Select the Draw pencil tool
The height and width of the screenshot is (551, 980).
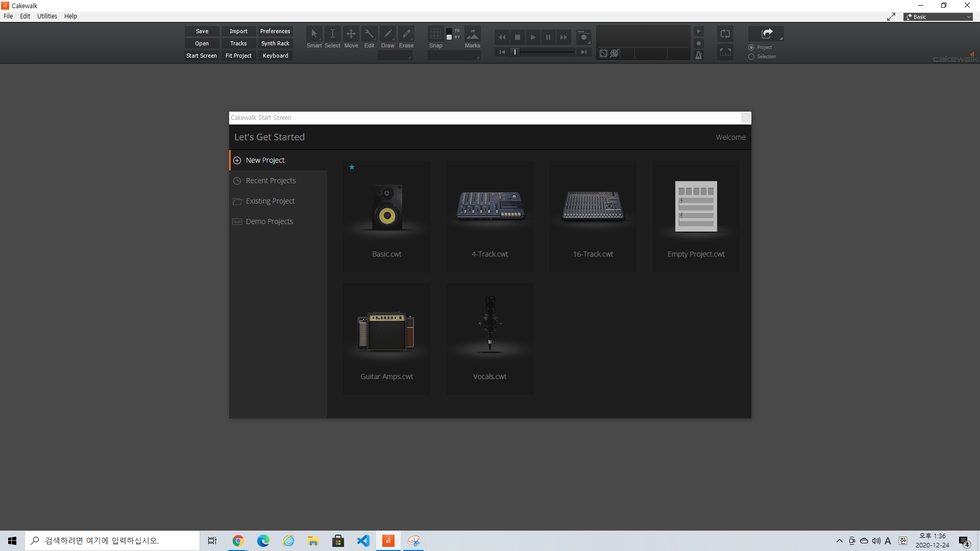[x=387, y=34]
